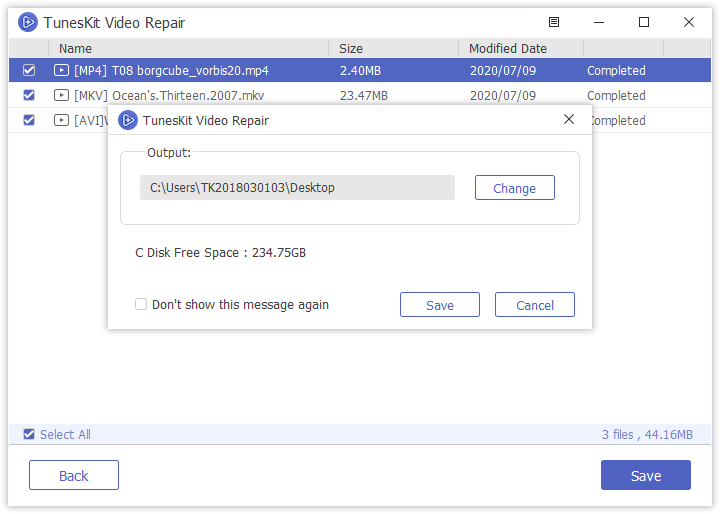Image resolution: width=720 pixels, height=514 pixels.
Task: Click 2020/07/09 date of MP4 row
Action: tap(503, 70)
